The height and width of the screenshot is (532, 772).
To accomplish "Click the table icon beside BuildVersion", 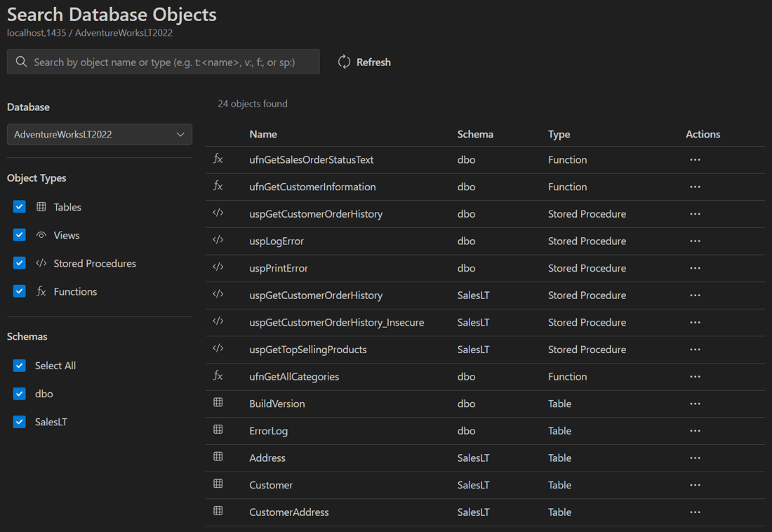I will [x=218, y=403].
